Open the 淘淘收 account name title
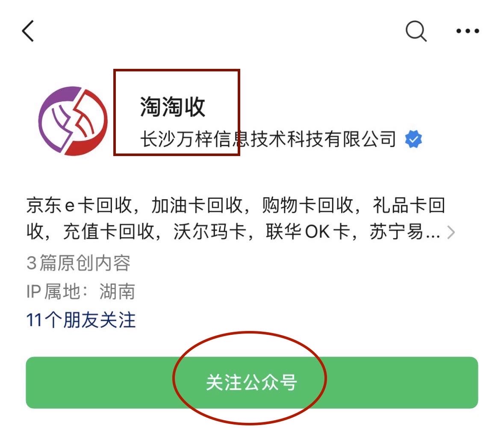The width and height of the screenshot is (504, 428). [173, 106]
